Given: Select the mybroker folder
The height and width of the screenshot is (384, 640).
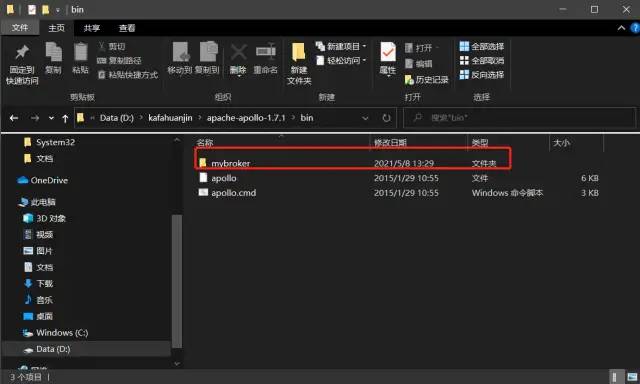Looking at the screenshot, I should (x=231, y=163).
